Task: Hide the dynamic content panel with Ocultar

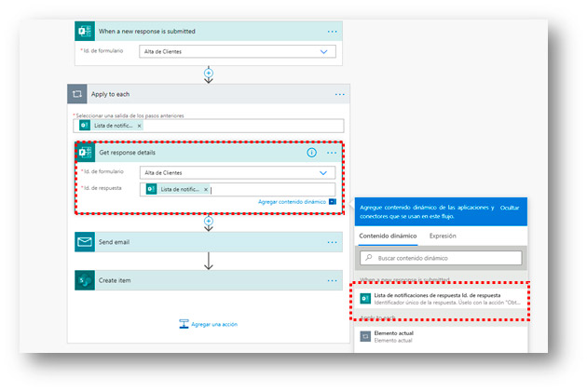Action: point(510,208)
